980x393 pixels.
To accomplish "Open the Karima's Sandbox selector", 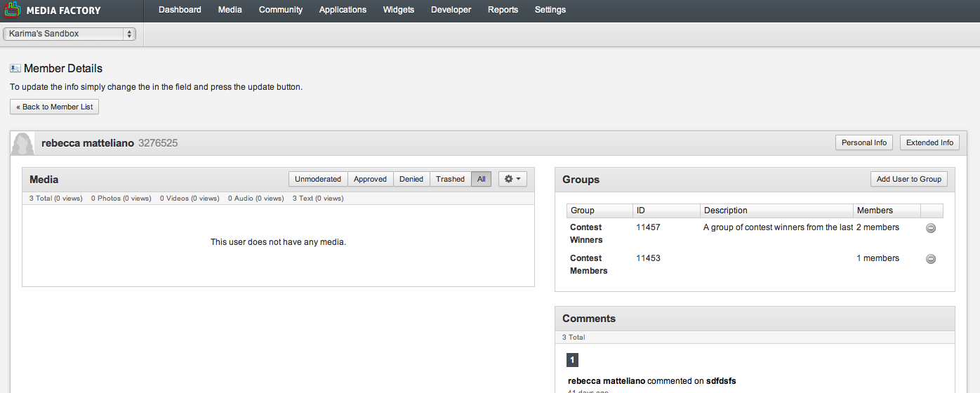I will [x=69, y=34].
